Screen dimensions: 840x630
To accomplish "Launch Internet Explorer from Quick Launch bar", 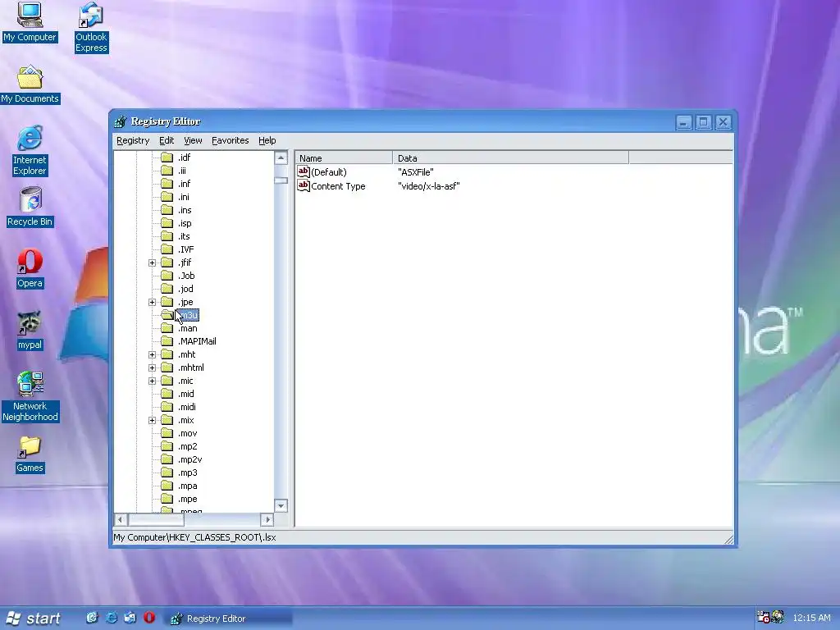I will 111,618.
